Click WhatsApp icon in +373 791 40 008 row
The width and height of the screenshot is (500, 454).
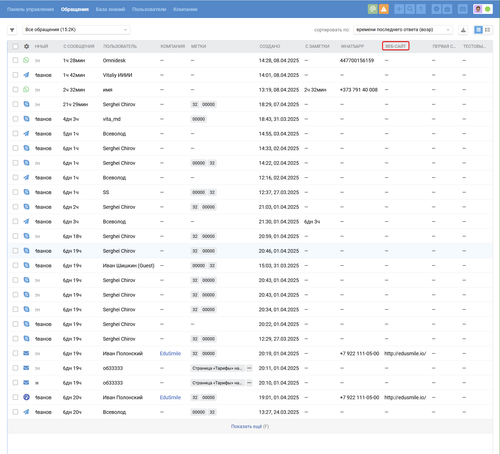click(26, 90)
